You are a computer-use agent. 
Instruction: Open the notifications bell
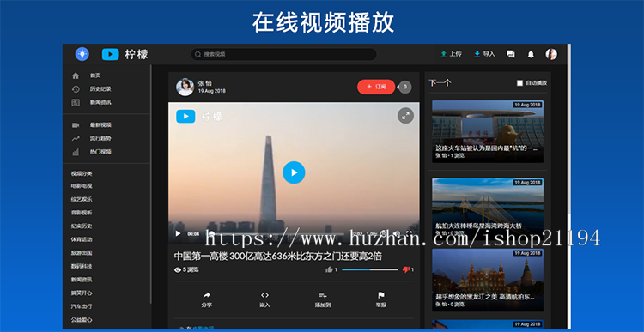(531, 54)
